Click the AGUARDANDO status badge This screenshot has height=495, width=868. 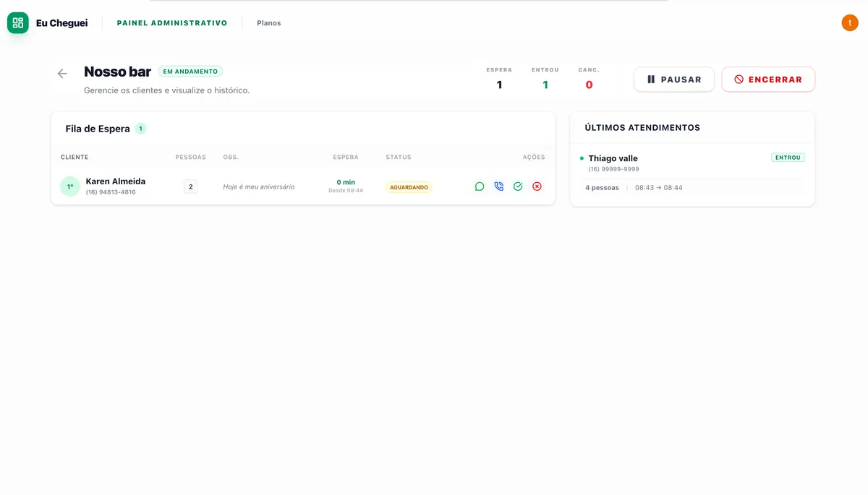409,187
